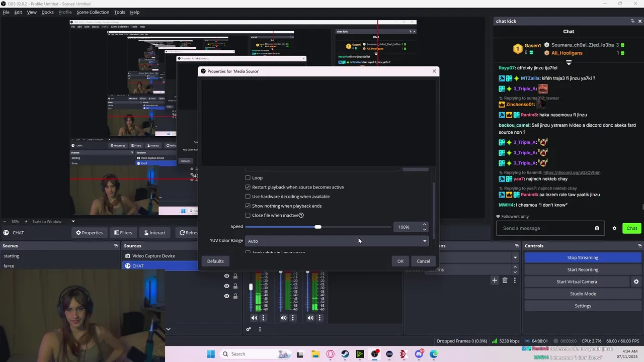The width and height of the screenshot is (644, 362).
Task: Open Discord from the taskbar
Action: click(419, 354)
